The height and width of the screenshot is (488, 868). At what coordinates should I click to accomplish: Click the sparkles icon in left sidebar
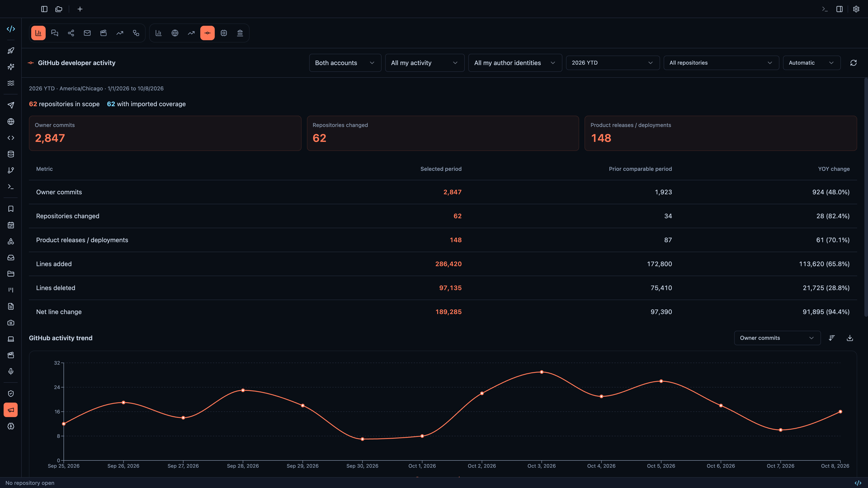(x=11, y=67)
